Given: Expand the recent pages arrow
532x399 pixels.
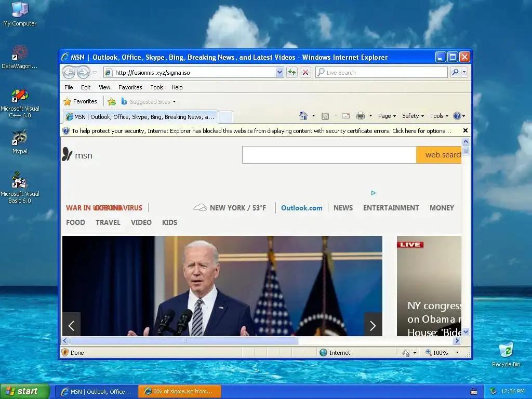Looking at the screenshot, I should [95, 72].
